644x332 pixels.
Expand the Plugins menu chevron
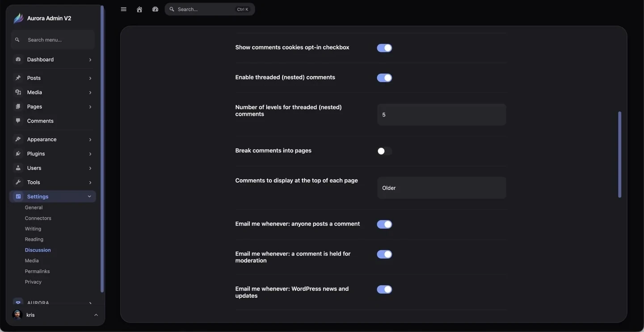point(90,154)
